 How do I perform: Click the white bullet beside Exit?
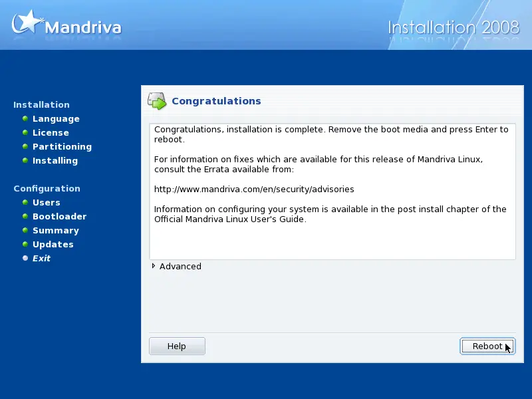[25, 258]
